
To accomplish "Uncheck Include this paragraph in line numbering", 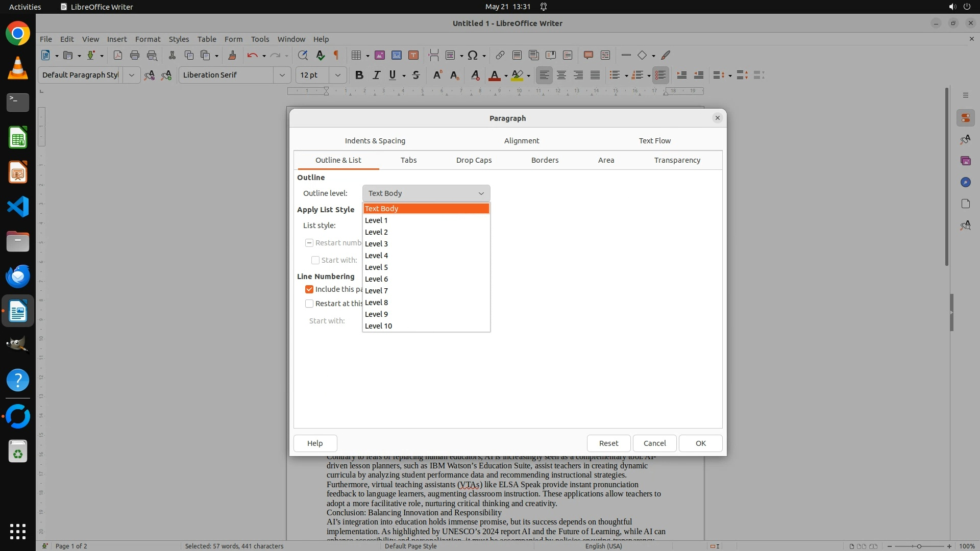I will [309, 289].
